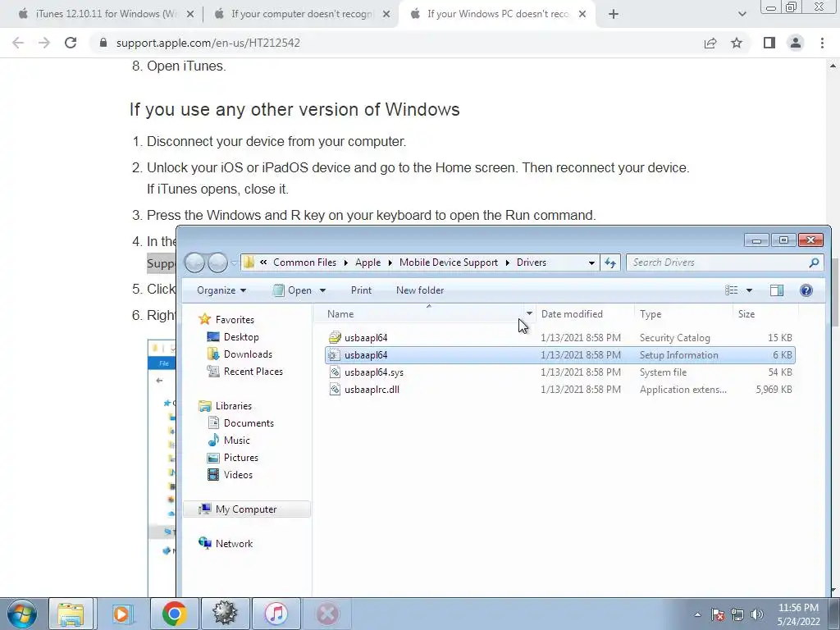Open Libraries in navigation pane
The height and width of the screenshot is (630, 840).
coord(234,406)
